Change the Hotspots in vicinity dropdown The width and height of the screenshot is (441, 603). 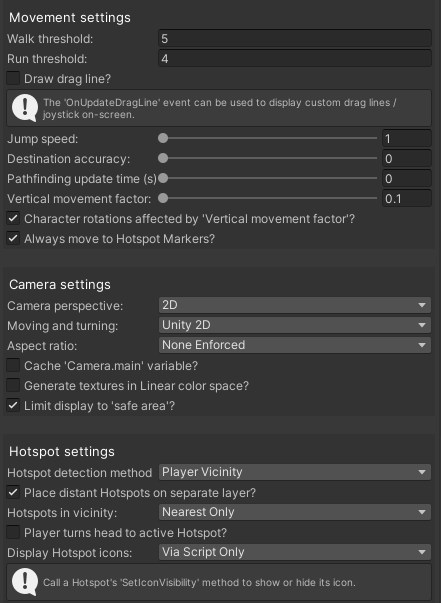[295, 512]
